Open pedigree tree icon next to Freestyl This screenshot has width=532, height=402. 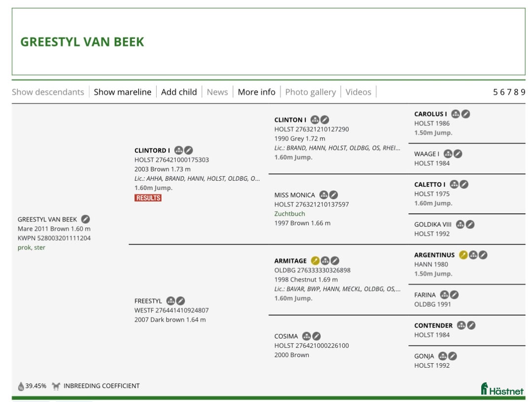170,301
